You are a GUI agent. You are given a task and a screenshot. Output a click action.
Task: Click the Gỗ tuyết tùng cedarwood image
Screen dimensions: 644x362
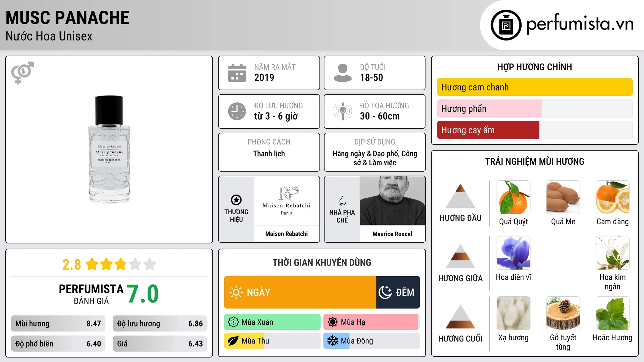[x=563, y=313]
